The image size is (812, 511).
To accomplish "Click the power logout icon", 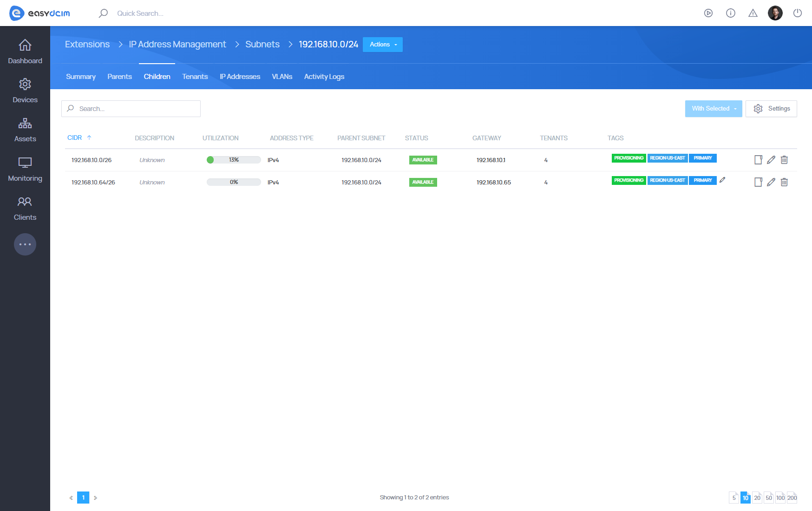I will point(798,13).
